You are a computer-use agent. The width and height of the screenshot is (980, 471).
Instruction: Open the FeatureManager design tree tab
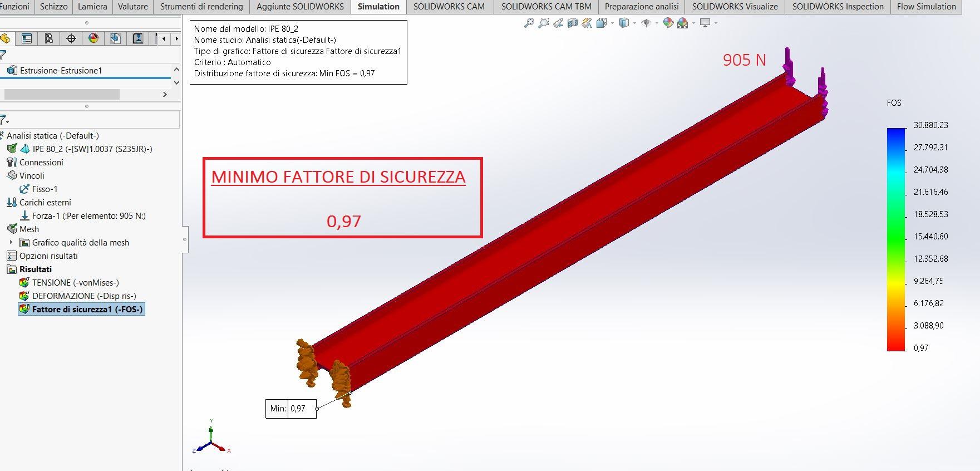(5, 38)
